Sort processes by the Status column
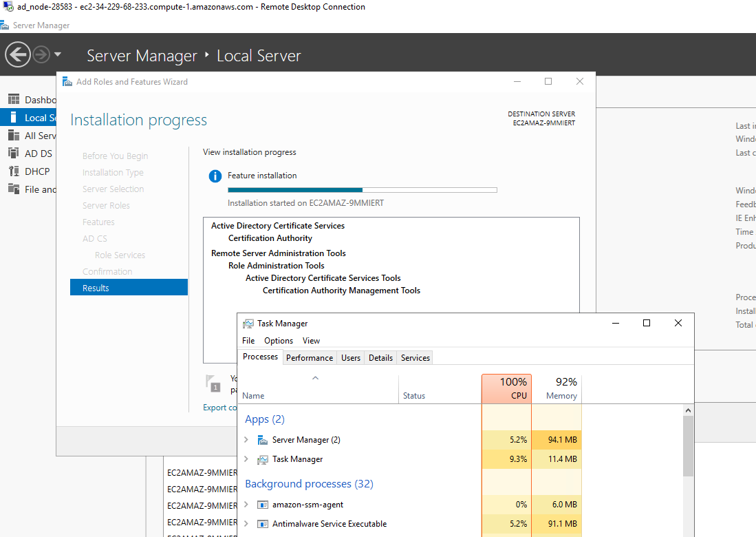 click(440, 389)
